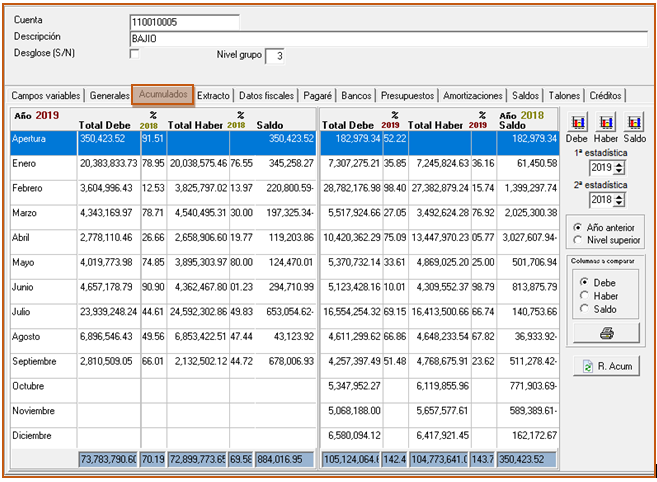Click the Cuenta field 110010005
The image size is (657, 482).
coord(185,22)
